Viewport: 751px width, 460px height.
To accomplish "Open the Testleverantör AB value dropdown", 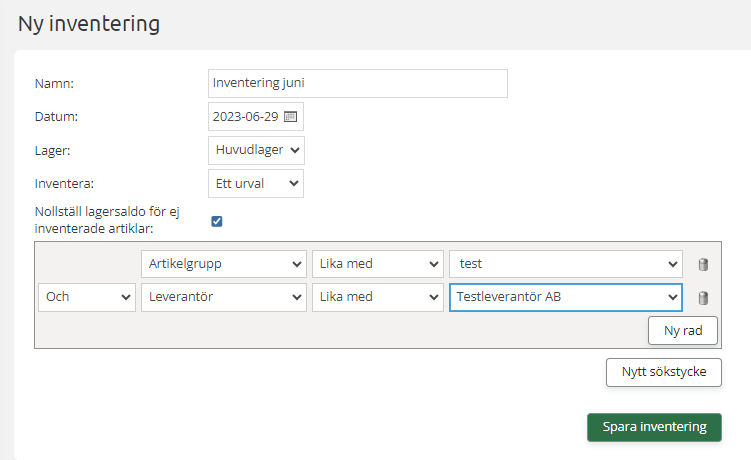I will tap(566, 297).
